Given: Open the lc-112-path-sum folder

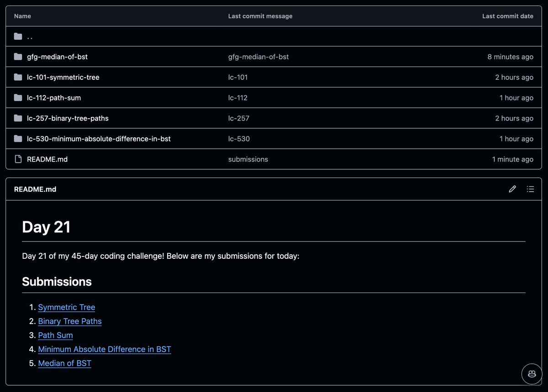Looking at the screenshot, I should point(54,98).
